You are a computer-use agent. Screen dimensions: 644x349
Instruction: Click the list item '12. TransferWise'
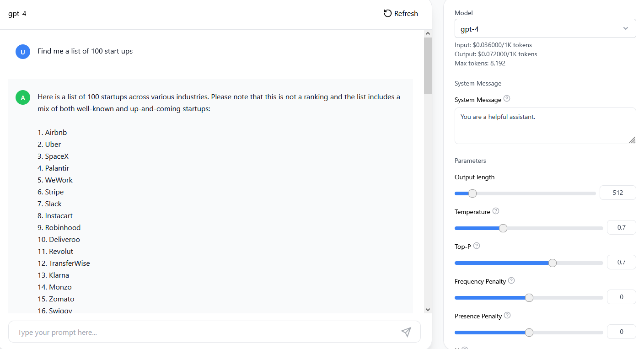[x=64, y=263]
